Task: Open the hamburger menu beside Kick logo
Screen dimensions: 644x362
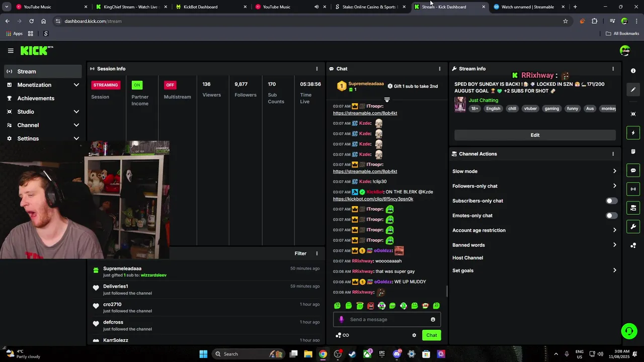Action: [x=11, y=51]
